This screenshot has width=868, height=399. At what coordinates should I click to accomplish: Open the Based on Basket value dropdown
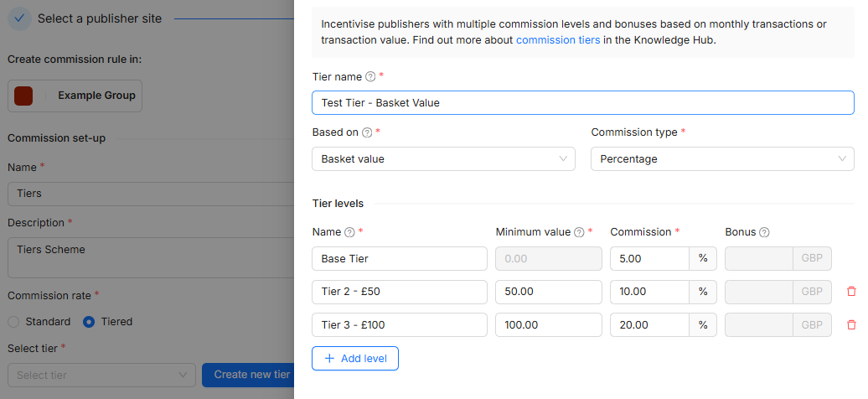click(x=442, y=159)
